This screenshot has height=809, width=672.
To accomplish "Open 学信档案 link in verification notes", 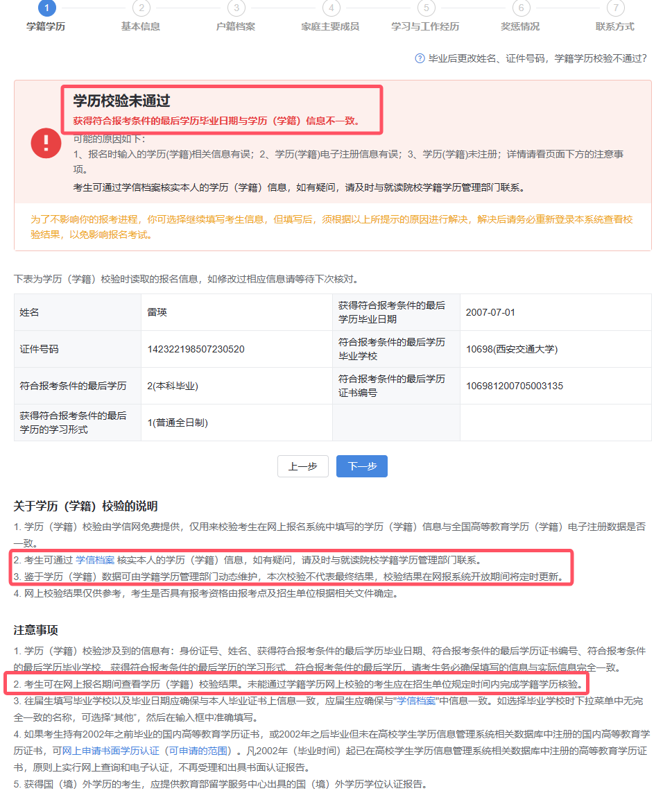I will click(95, 560).
